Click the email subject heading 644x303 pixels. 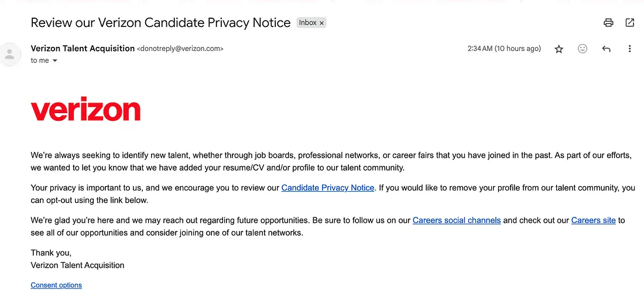click(160, 23)
